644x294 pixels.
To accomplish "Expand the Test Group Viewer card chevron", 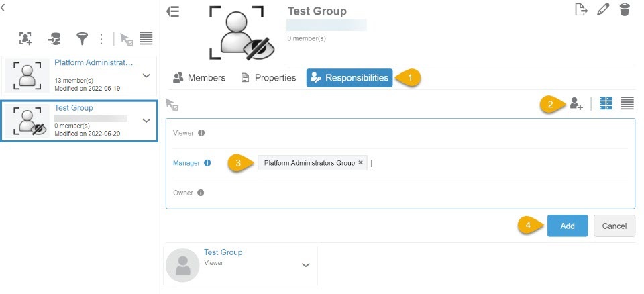I will coord(306,265).
